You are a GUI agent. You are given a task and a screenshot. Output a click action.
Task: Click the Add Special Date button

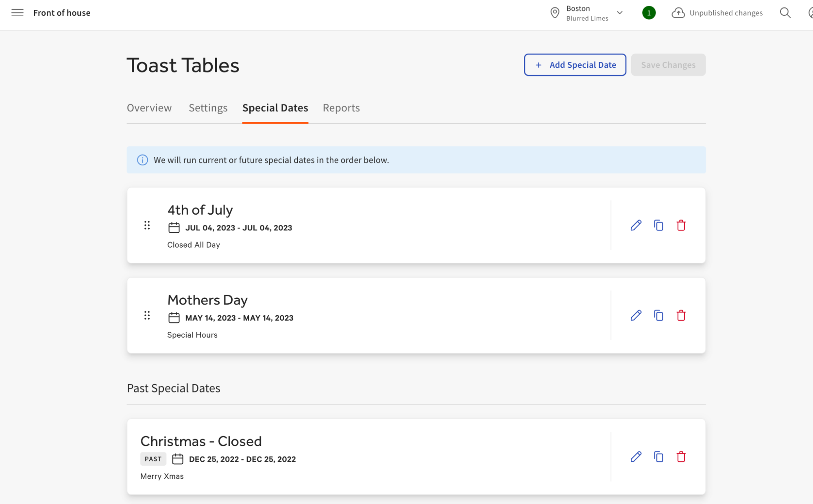click(575, 65)
